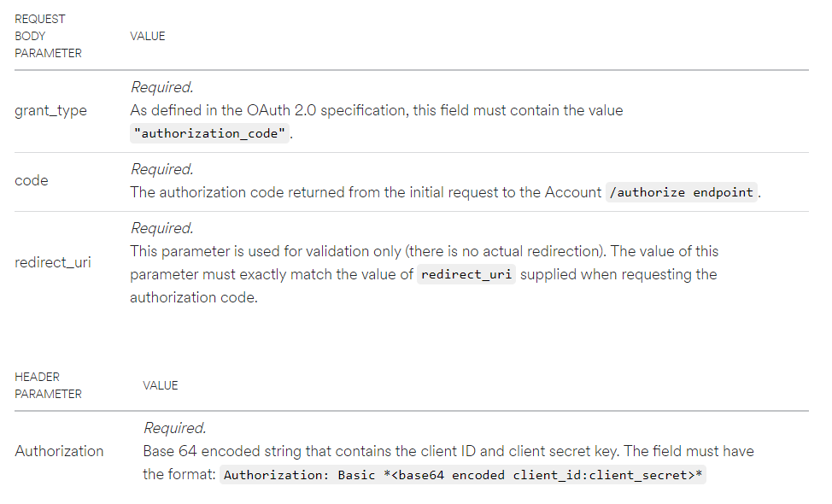Click the VALUE header of the request body table

pyautogui.click(x=147, y=36)
